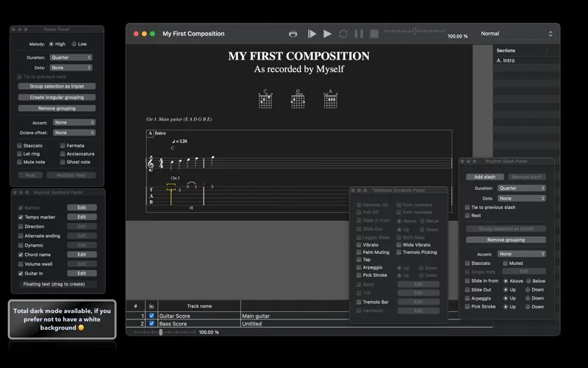This screenshot has width=588, height=368.
Task: Toggle the loop playback icon
Action: 343,34
